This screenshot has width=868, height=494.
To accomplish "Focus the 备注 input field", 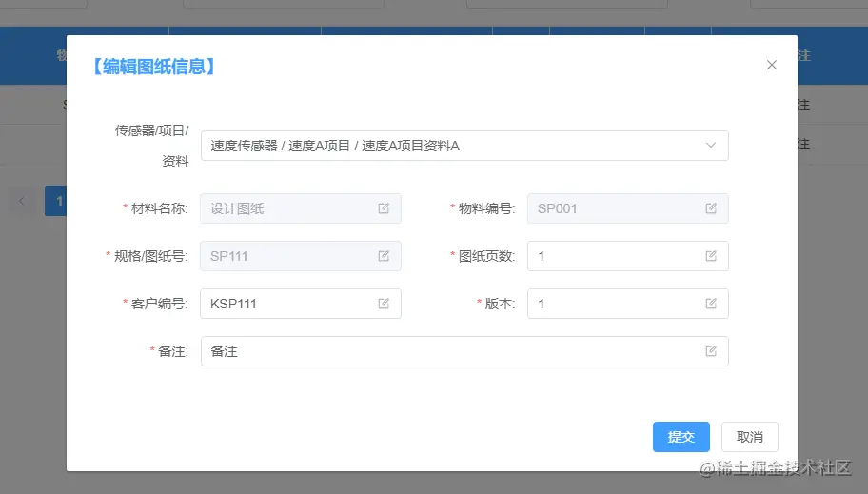I will pyautogui.click(x=464, y=351).
